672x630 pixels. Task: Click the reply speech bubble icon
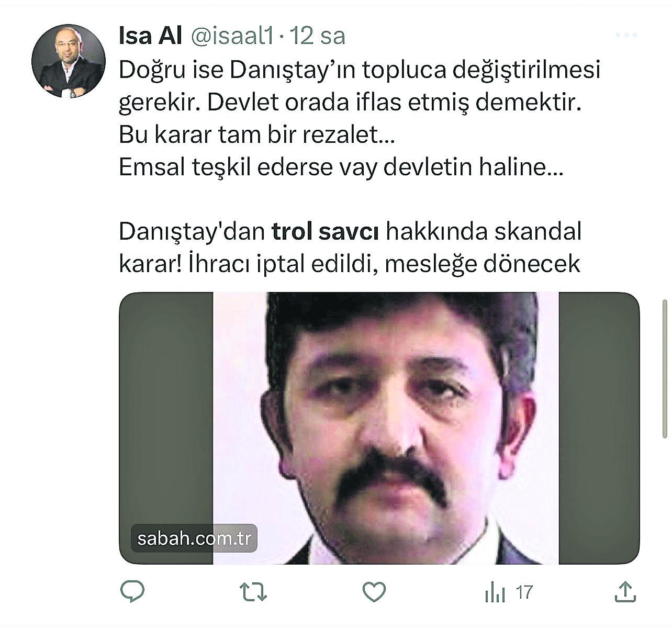pyautogui.click(x=132, y=592)
